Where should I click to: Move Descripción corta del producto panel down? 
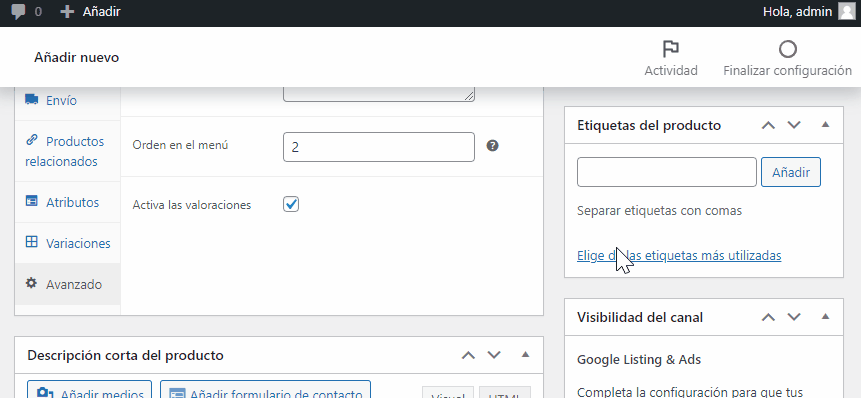tap(494, 355)
